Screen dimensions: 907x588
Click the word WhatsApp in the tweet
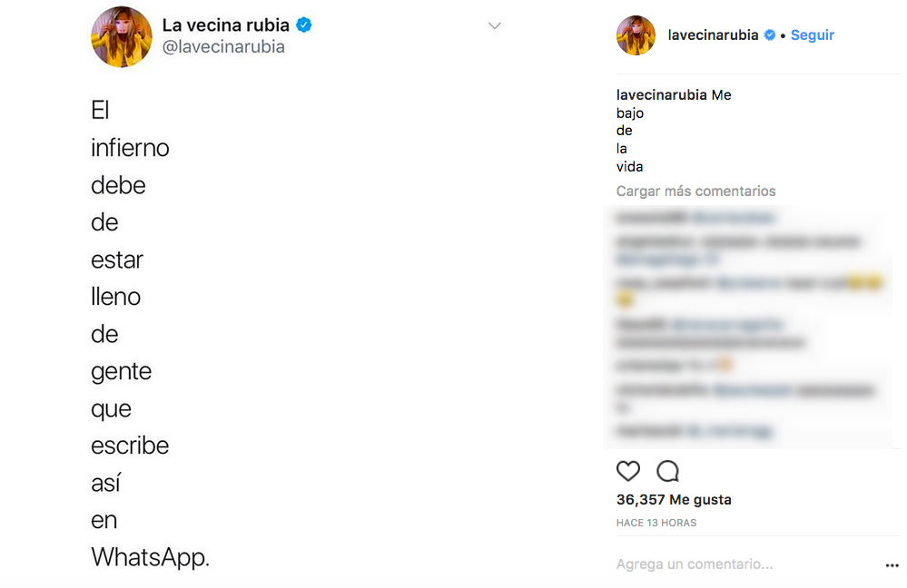[150, 557]
